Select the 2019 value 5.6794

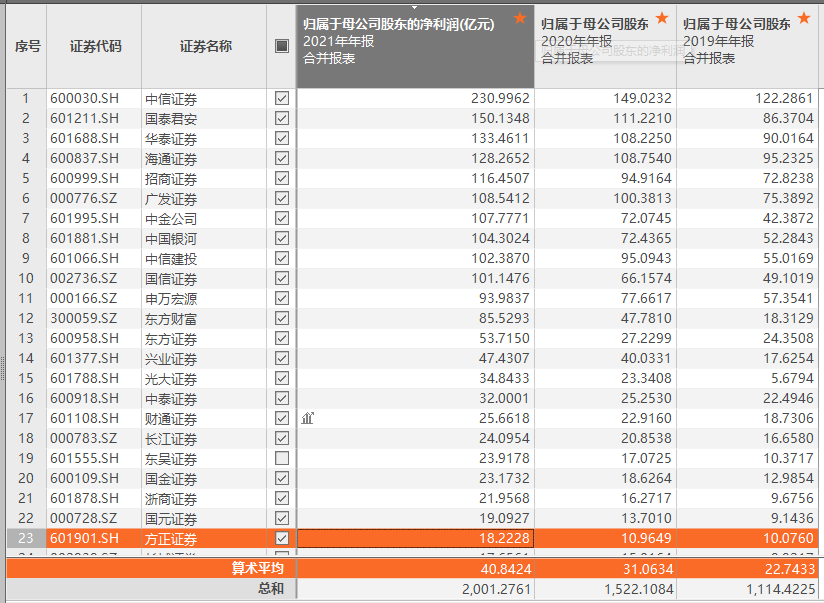pos(791,378)
